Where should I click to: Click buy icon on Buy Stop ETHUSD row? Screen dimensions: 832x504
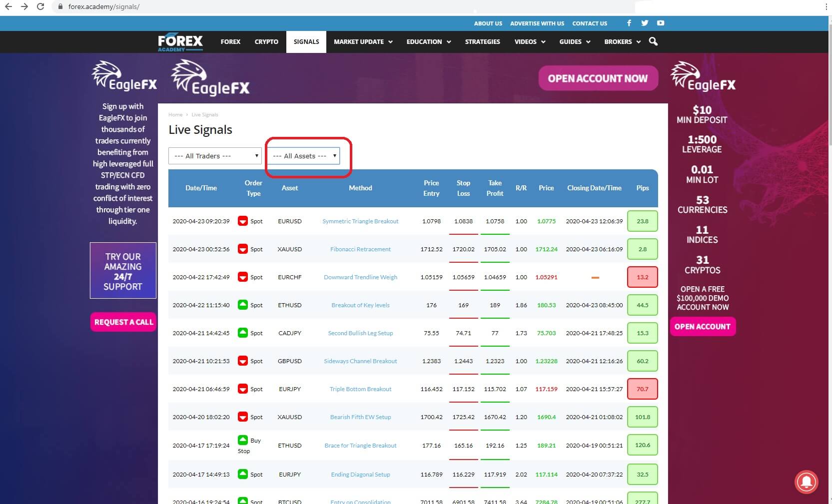(243, 440)
